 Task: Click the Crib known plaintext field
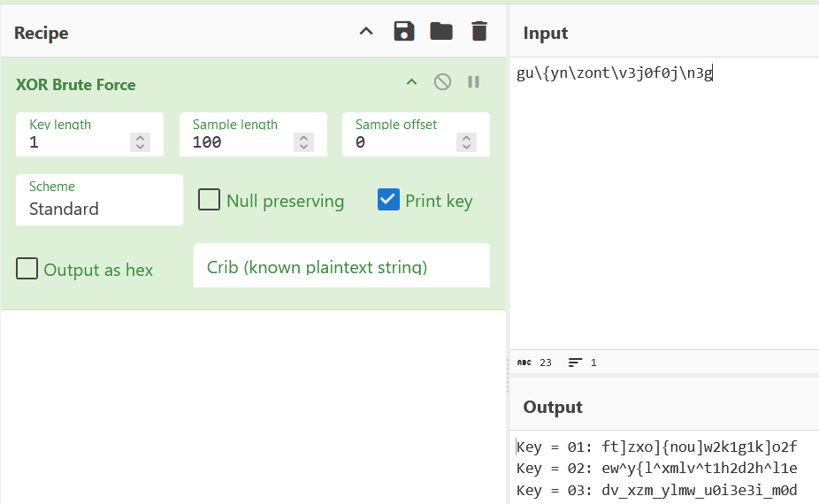(341, 266)
